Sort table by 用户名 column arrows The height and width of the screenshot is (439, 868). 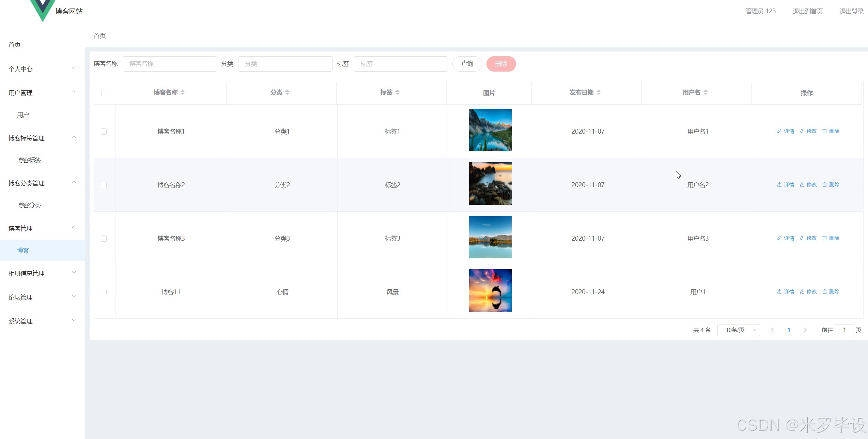click(x=706, y=92)
